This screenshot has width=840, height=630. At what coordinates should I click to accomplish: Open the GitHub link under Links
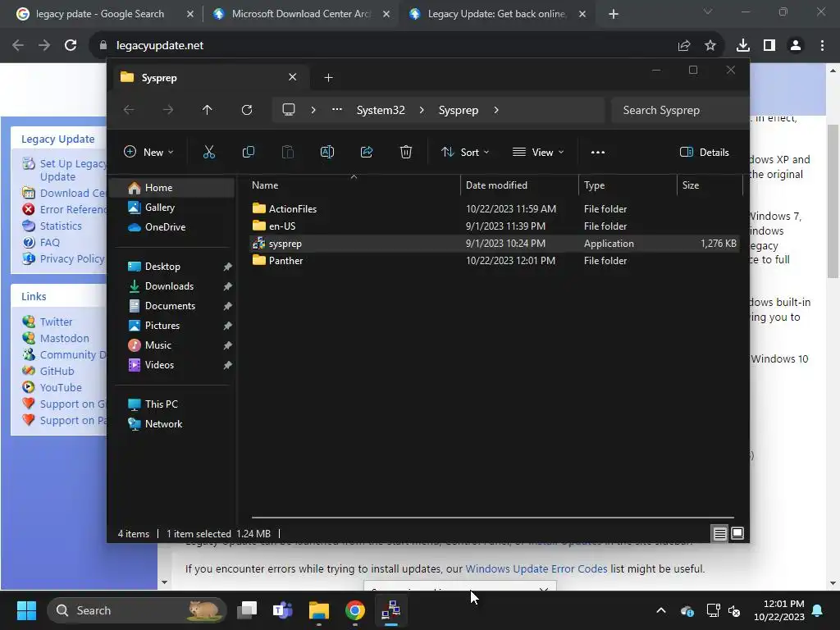(57, 372)
